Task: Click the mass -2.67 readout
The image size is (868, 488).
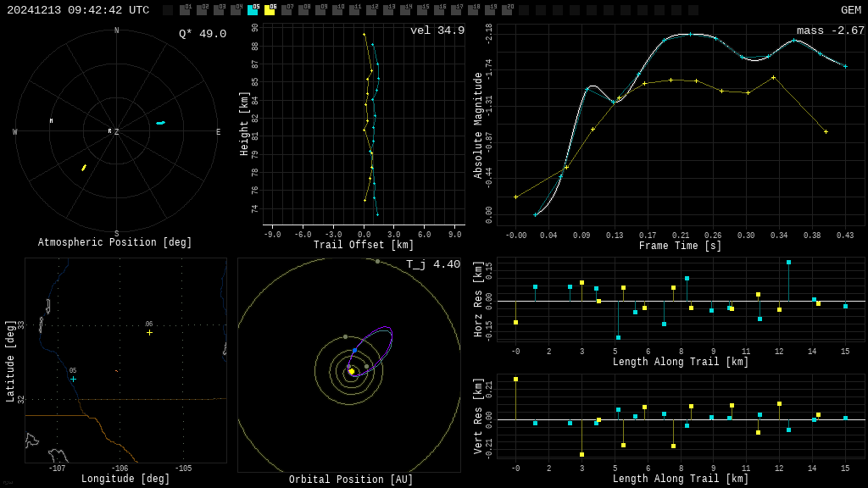Action: 830,30
